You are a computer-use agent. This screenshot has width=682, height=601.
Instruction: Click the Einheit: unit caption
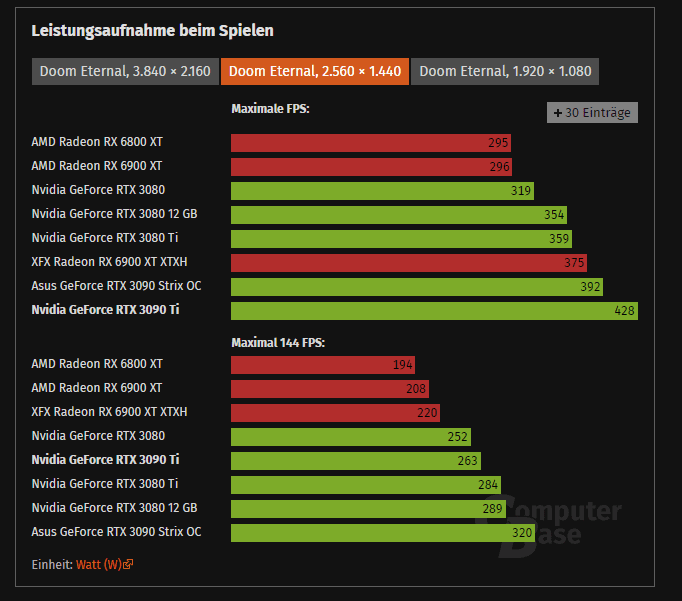point(52,564)
